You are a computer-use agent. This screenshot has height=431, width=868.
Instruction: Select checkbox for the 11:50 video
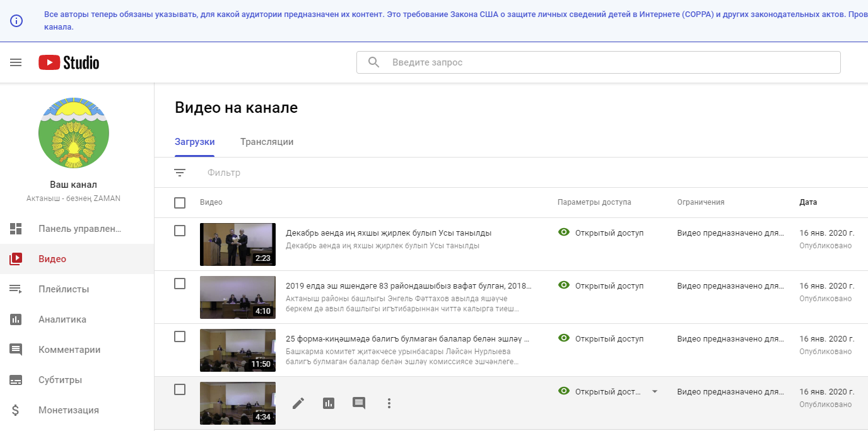coord(180,336)
